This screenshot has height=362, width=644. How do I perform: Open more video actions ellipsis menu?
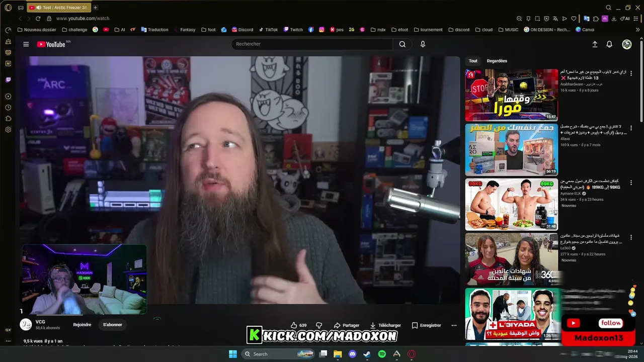454,325
